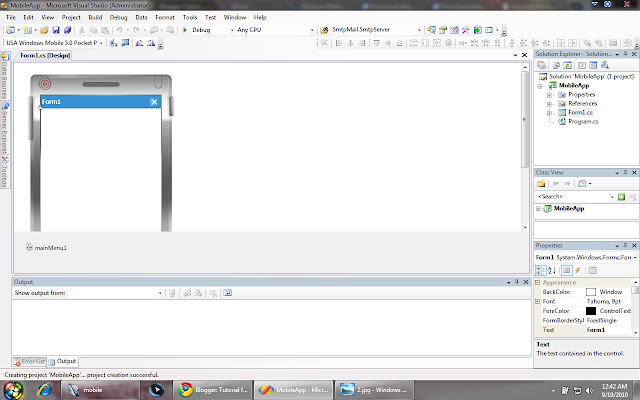The height and width of the screenshot is (400, 640).
Task: Open the Build menu
Action: 95,17
